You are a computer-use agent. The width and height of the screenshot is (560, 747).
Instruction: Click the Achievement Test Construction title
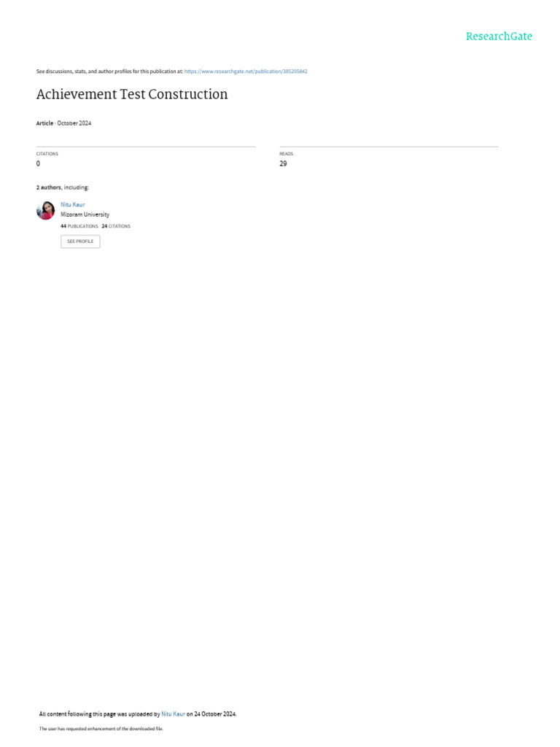(132, 94)
